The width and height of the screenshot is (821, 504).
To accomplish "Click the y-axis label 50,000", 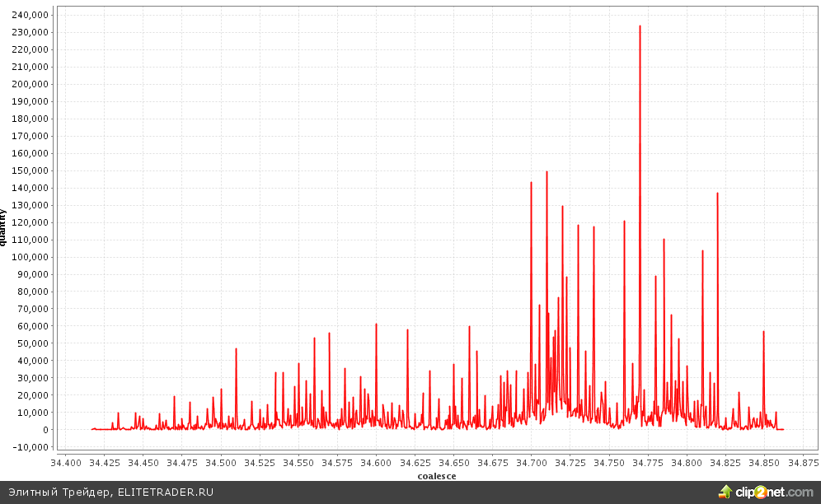I will point(32,343).
